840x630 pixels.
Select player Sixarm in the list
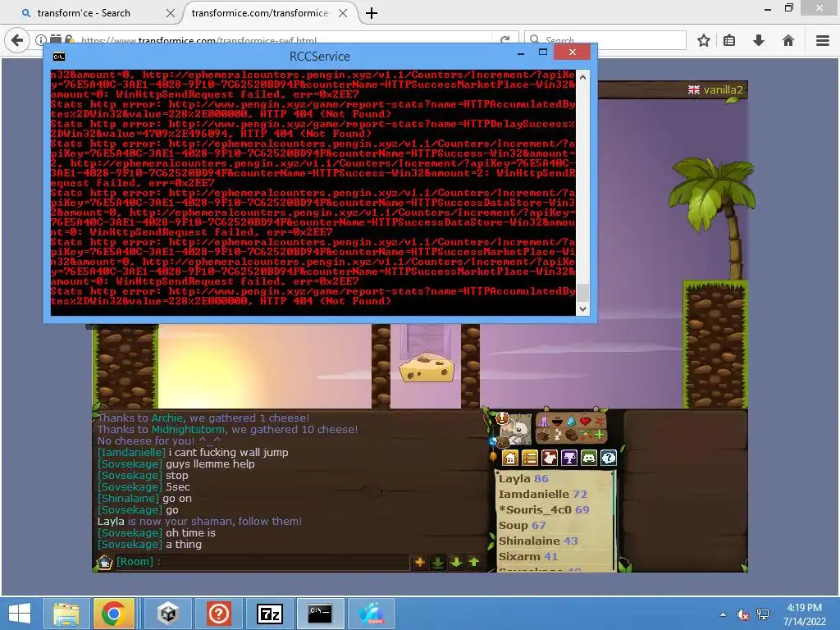point(528,557)
